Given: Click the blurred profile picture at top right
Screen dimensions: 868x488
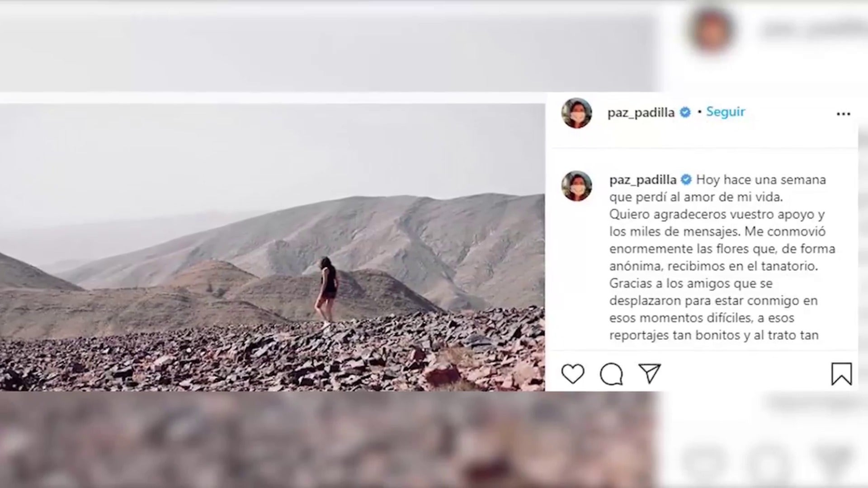Looking at the screenshot, I should click(x=712, y=31).
